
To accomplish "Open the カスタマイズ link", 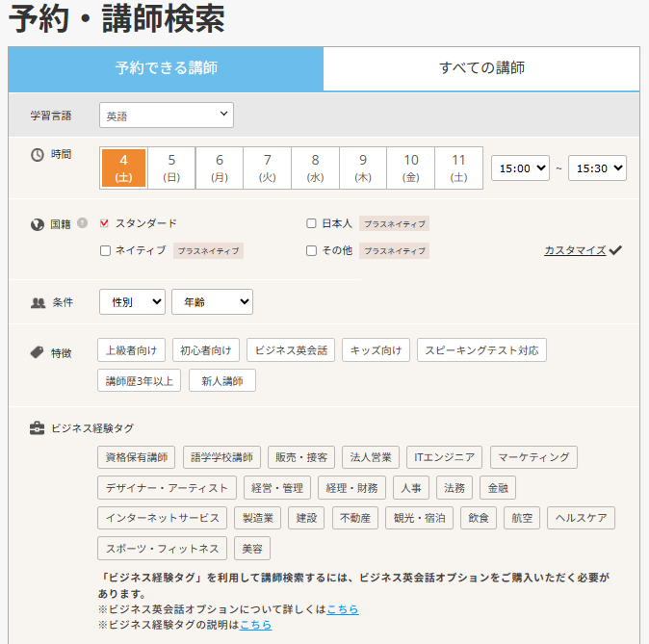I will click(x=574, y=250).
